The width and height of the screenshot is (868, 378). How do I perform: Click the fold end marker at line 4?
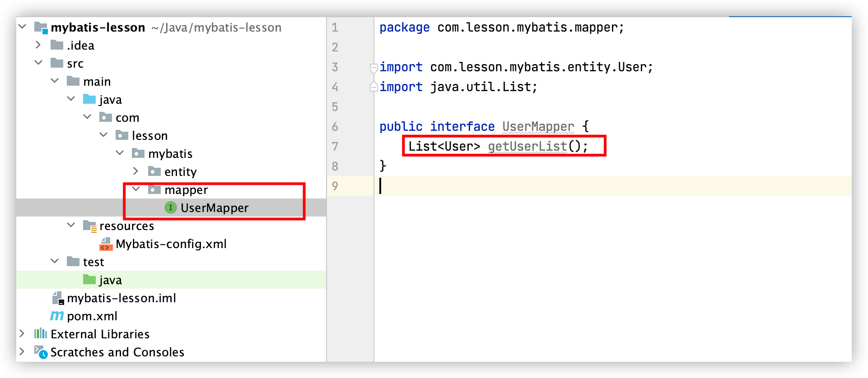[373, 87]
